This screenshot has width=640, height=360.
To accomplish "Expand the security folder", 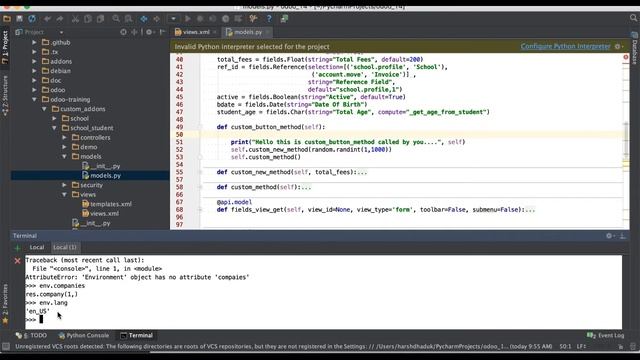I will coord(64,185).
